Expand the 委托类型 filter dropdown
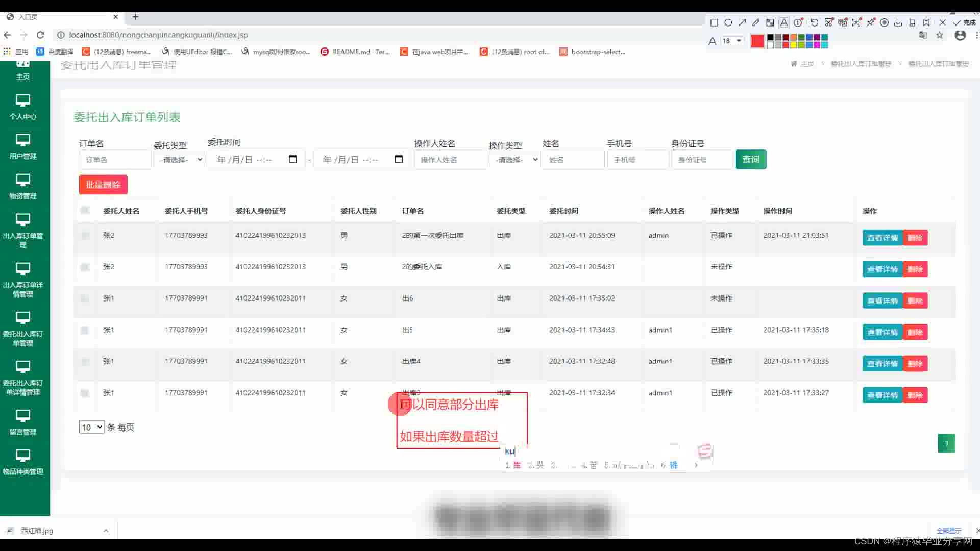This screenshot has width=980, height=551. pyautogui.click(x=180, y=160)
